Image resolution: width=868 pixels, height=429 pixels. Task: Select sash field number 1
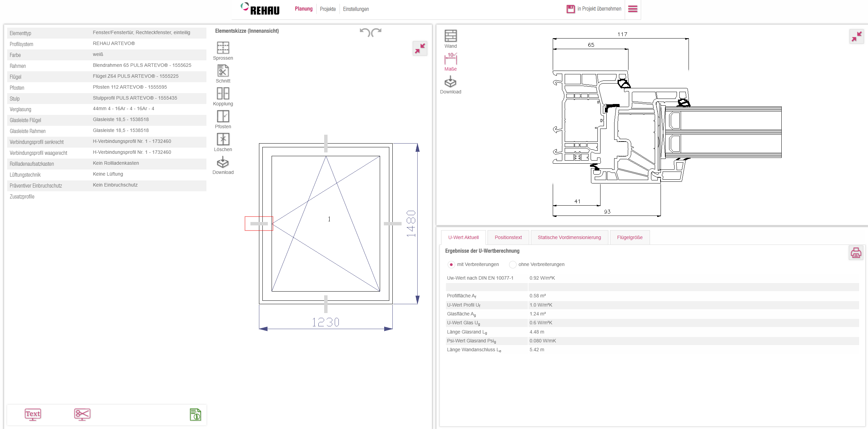[329, 219]
